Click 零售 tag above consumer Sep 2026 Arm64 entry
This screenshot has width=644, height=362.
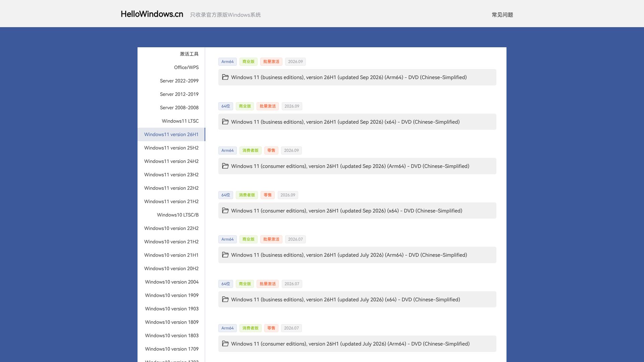point(271,150)
